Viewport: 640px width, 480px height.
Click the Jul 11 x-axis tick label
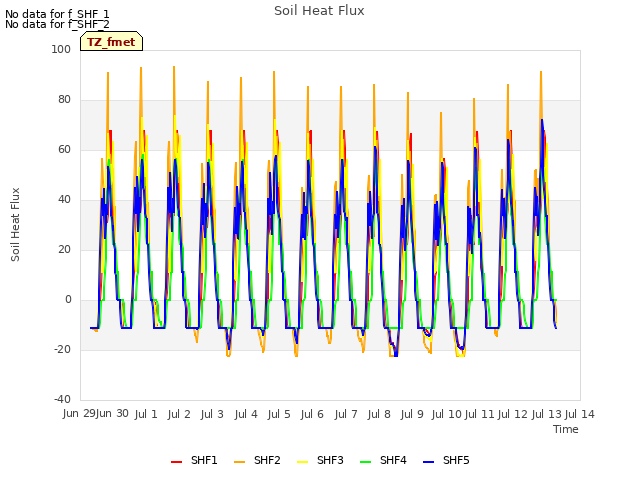tap(480, 414)
